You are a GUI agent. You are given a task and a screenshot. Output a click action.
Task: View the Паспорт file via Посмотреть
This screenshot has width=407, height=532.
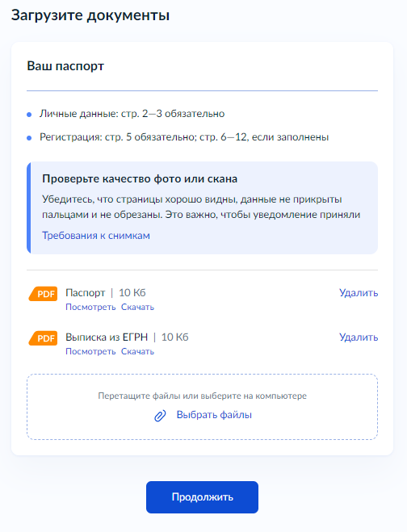[90, 307]
